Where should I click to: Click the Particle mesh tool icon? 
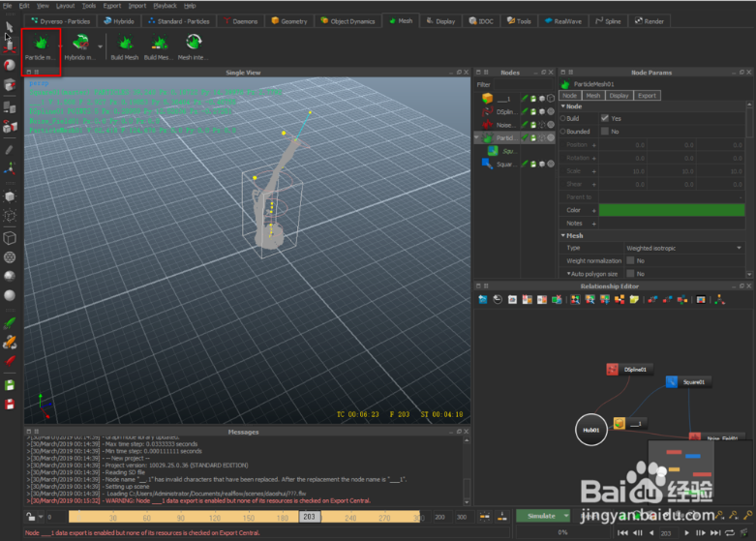coord(41,43)
